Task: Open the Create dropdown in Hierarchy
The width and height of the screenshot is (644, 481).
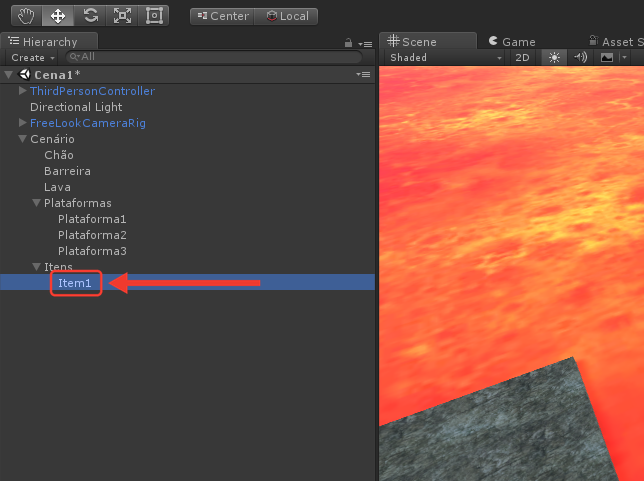Action: click(32, 58)
